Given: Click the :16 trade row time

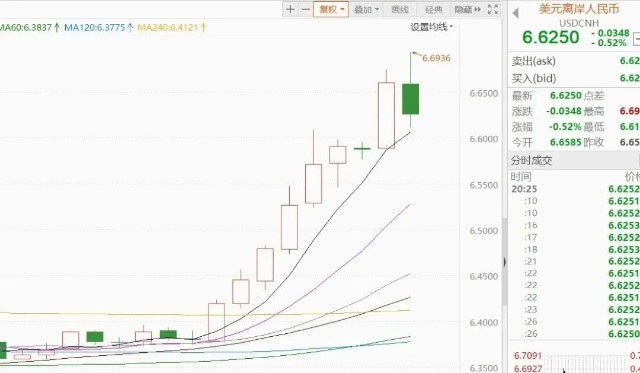Looking at the screenshot, I should pos(531,225).
